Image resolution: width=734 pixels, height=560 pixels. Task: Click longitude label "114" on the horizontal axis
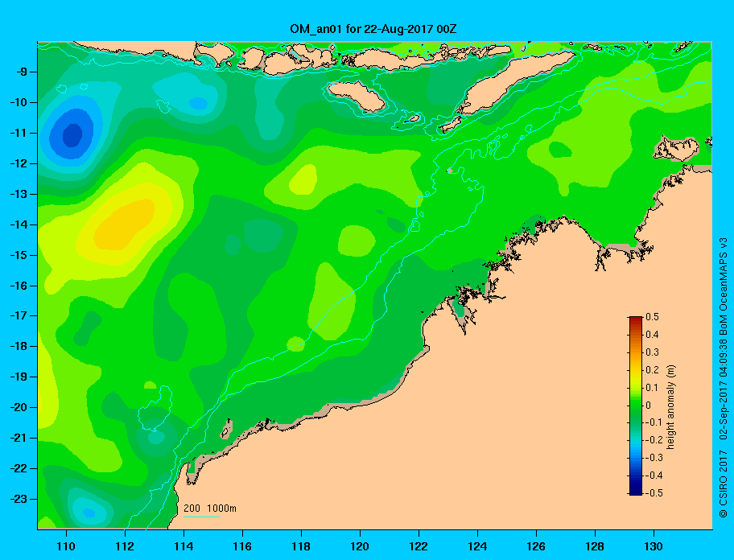tap(184, 546)
